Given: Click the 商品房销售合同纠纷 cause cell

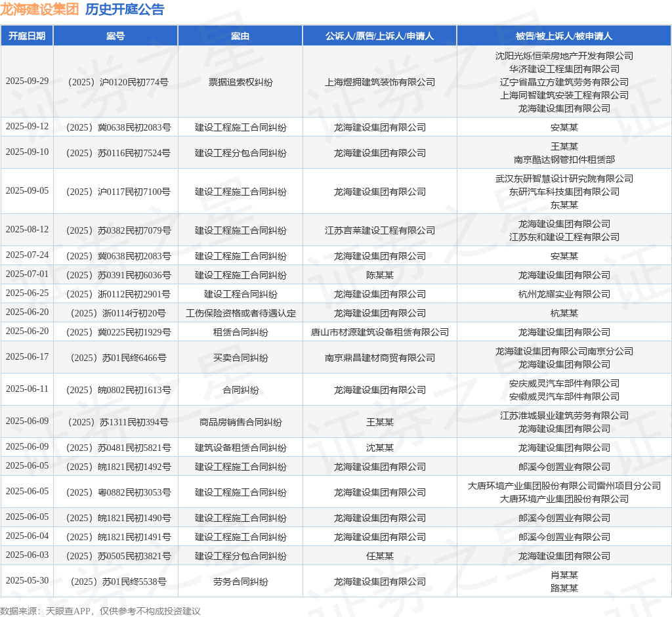Looking at the screenshot, I should [240, 422].
